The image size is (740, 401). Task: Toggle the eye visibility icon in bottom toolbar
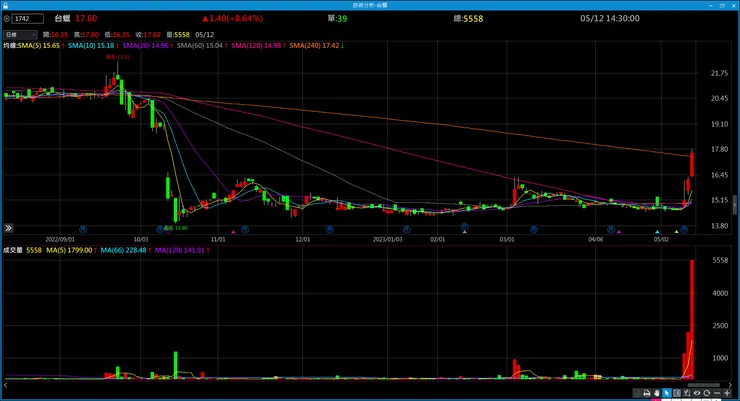click(697, 393)
